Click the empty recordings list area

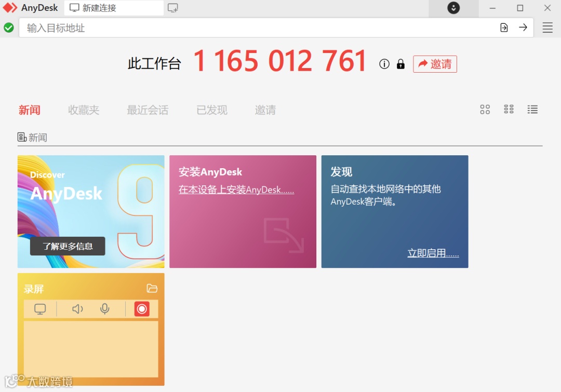(91, 349)
